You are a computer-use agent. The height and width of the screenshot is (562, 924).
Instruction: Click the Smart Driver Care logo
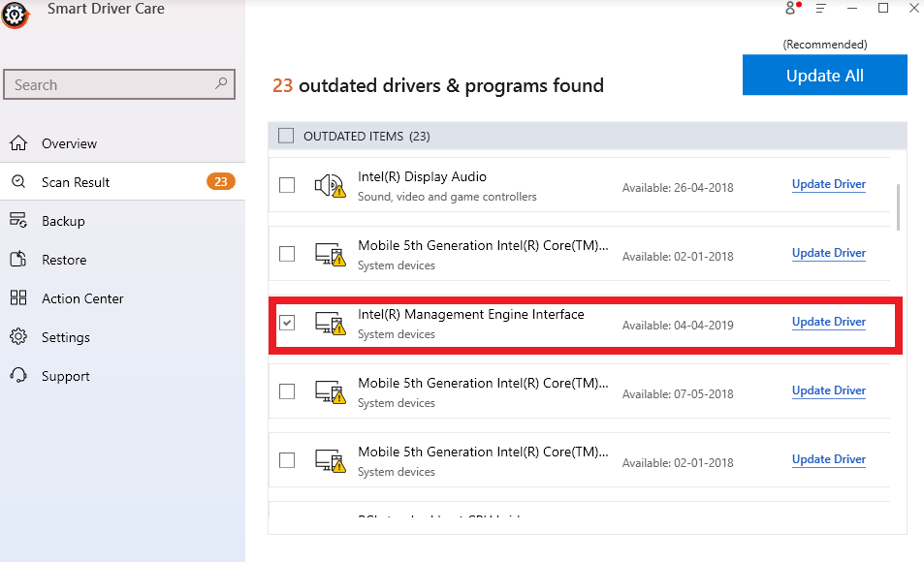click(16, 15)
